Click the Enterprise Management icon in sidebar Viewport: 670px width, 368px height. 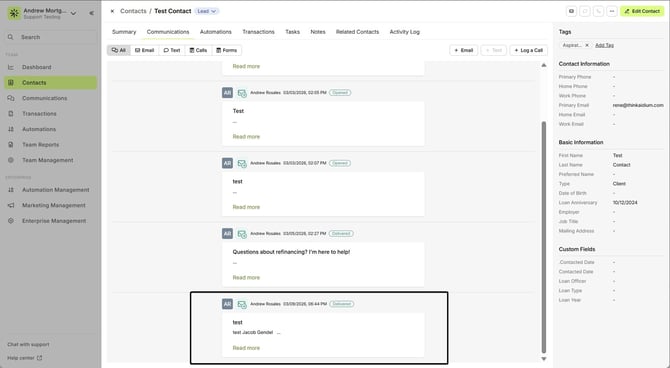[x=11, y=221]
